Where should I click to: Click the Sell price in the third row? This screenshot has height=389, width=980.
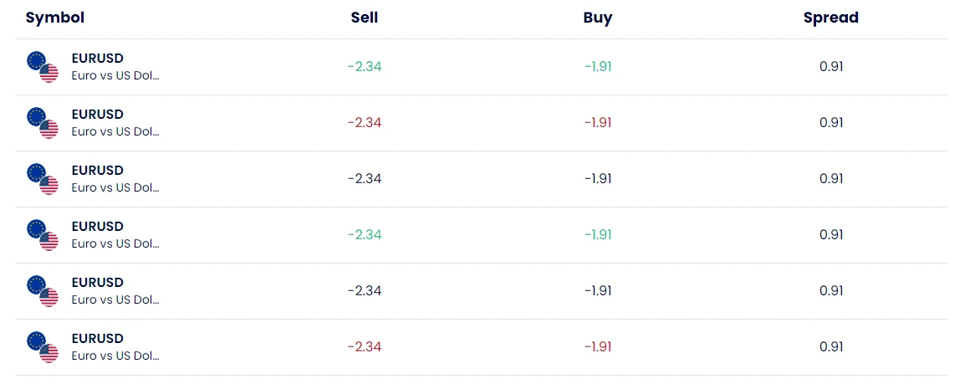365,179
